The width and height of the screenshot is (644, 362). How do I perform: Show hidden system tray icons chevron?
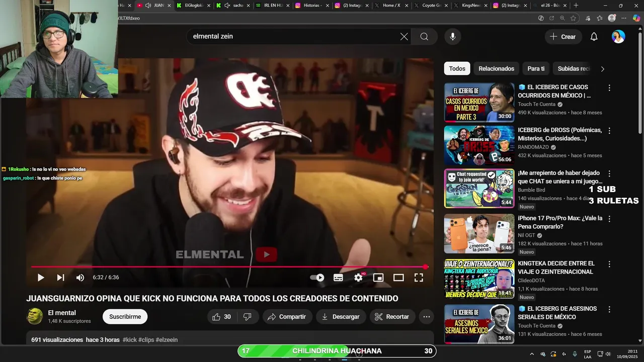click(x=531, y=354)
